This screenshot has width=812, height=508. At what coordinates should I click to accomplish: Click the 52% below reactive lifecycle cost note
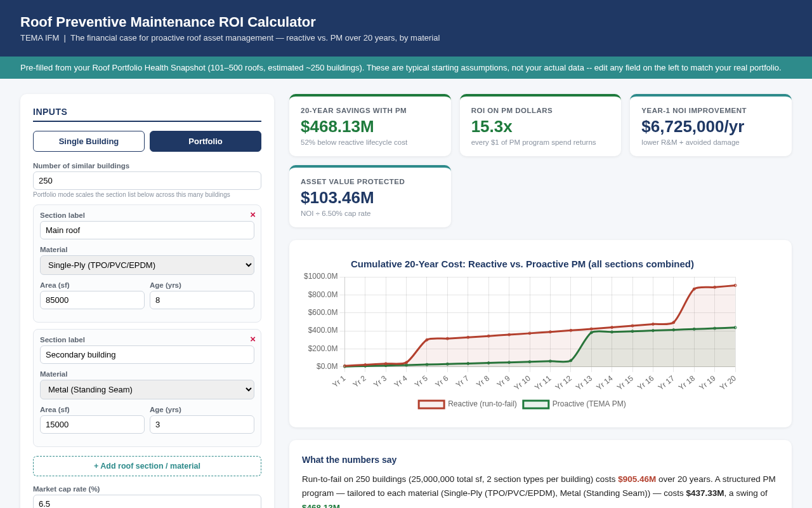tap(354, 142)
